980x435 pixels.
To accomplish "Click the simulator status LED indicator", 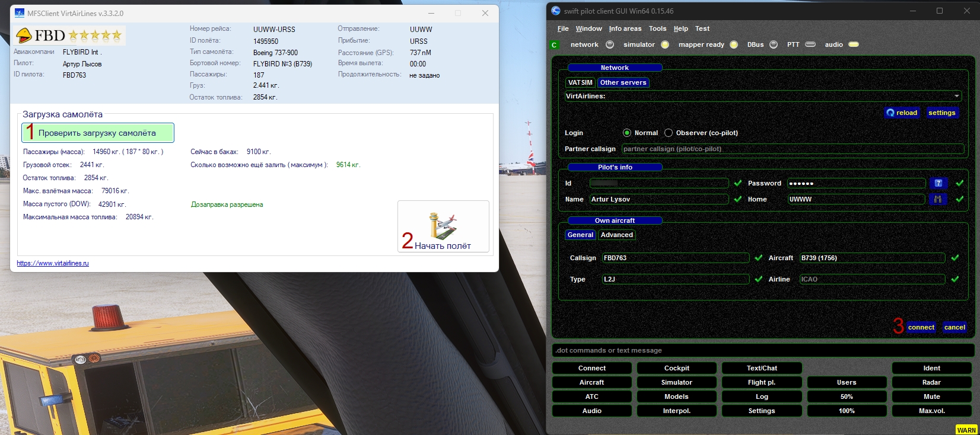I will [665, 44].
